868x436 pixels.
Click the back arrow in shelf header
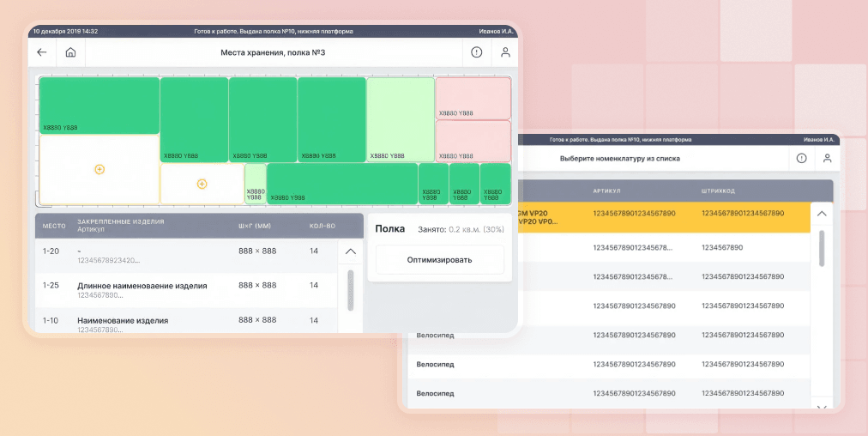[42, 52]
